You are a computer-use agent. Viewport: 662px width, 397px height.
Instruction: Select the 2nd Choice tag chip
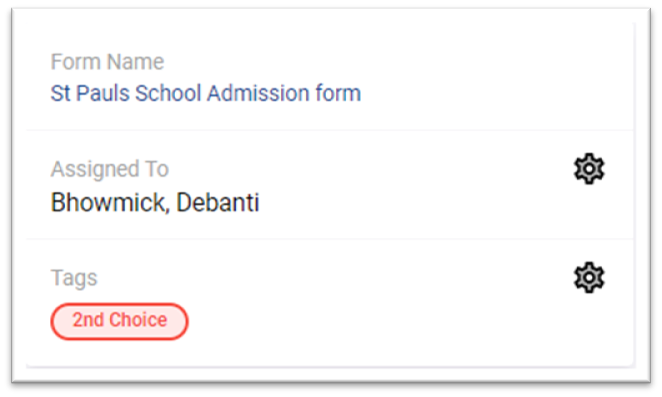tap(119, 321)
